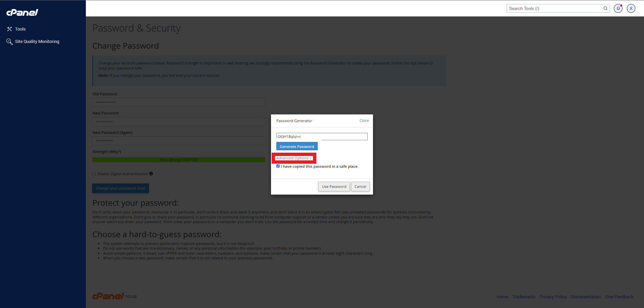The width and height of the screenshot is (644, 308).
Task: Open the Tools sidebar item
Action: click(x=20, y=29)
